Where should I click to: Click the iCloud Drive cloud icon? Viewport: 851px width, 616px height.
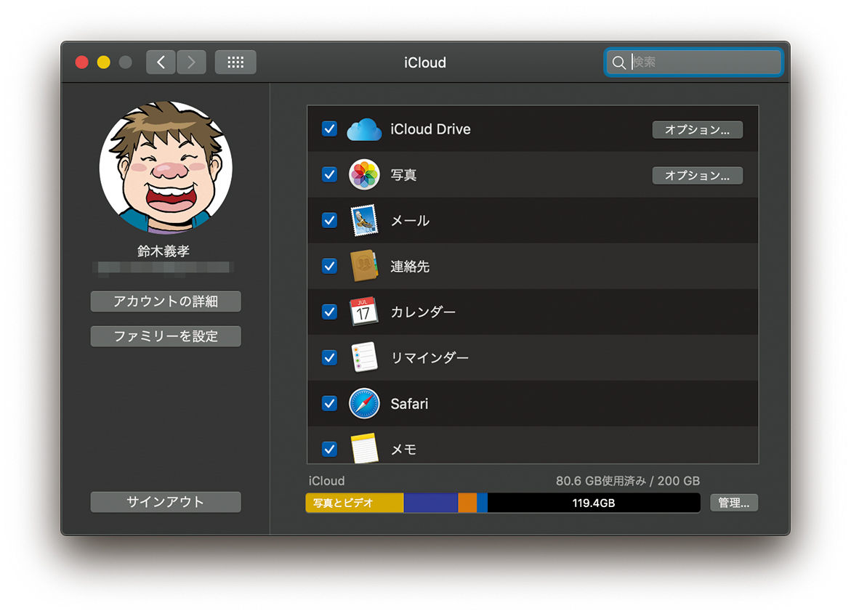tap(364, 130)
